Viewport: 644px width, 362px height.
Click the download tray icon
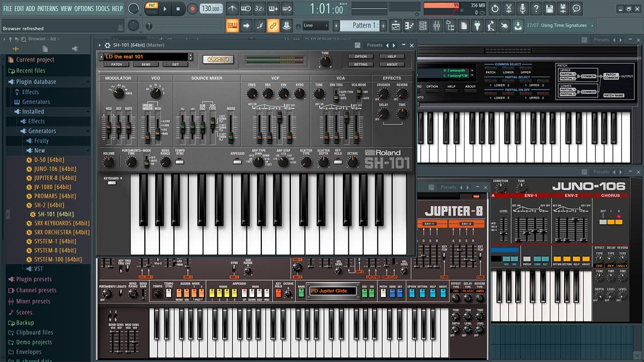click(x=518, y=25)
